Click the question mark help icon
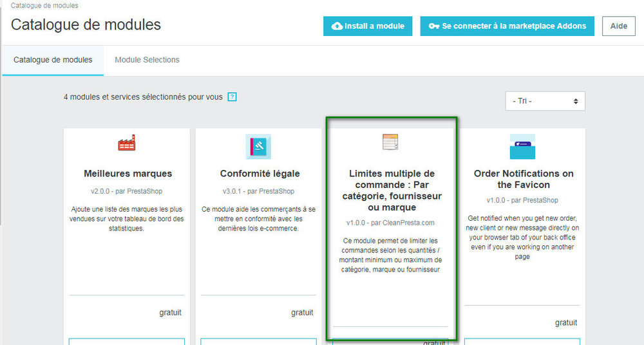 [232, 97]
